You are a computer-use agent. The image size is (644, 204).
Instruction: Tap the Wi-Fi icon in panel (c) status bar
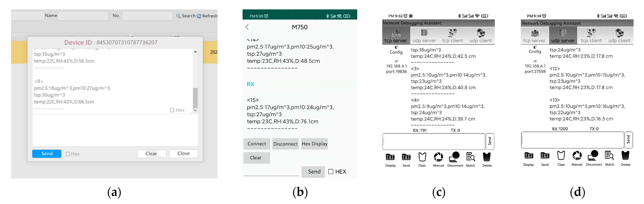coord(477,16)
